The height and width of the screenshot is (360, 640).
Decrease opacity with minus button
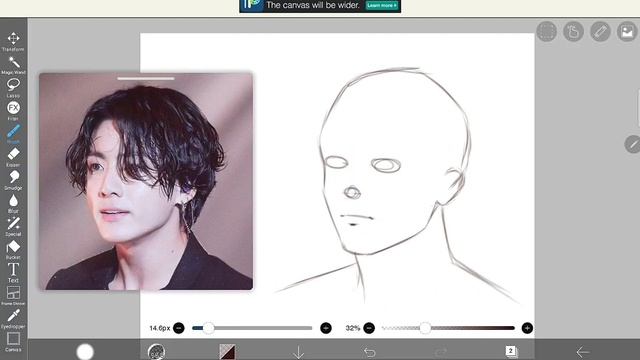369,328
